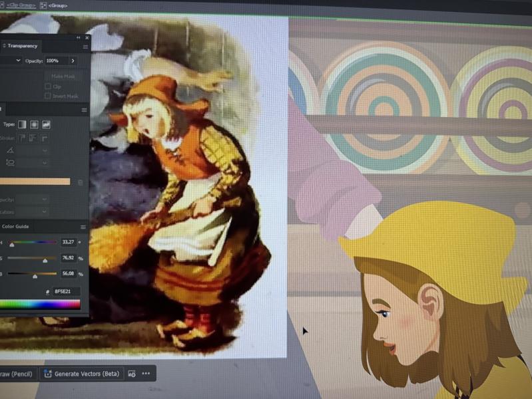Open the gradient angle dropdown

45,150
